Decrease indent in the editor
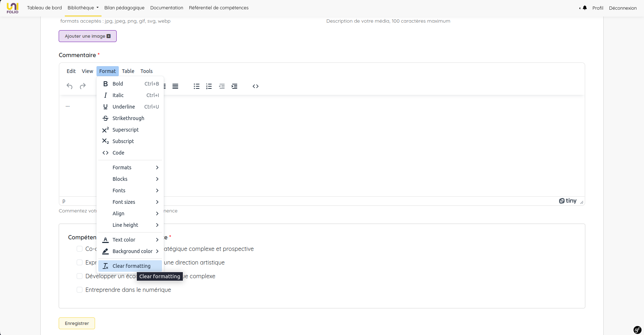The image size is (644, 335). click(x=222, y=86)
